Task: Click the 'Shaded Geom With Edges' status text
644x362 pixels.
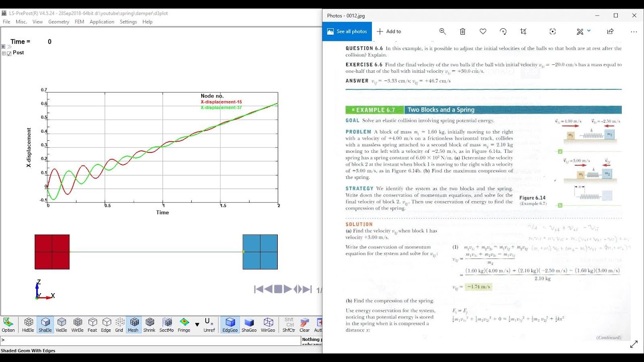Action: tap(28, 350)
